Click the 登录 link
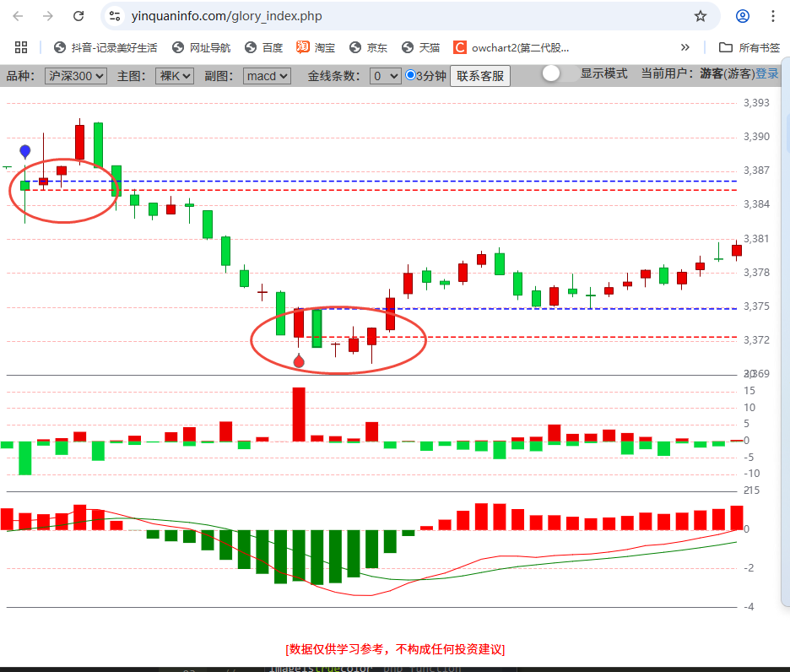 pos(767,73)
